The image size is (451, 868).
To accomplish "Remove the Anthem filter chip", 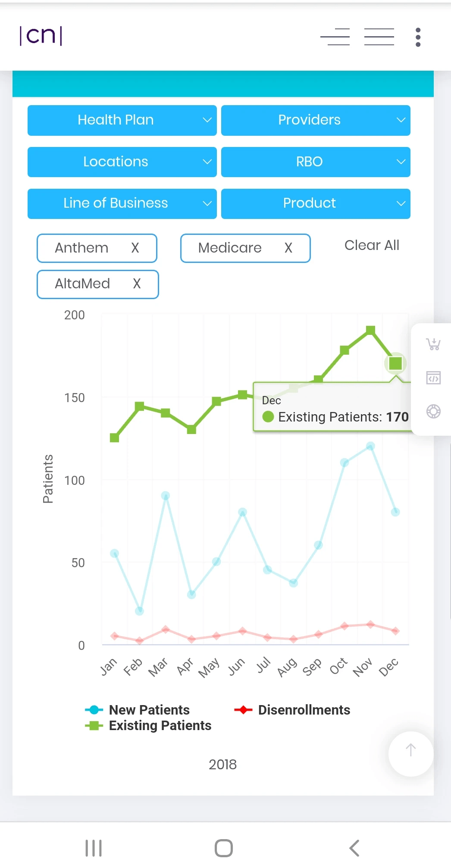I will point(135,248).
